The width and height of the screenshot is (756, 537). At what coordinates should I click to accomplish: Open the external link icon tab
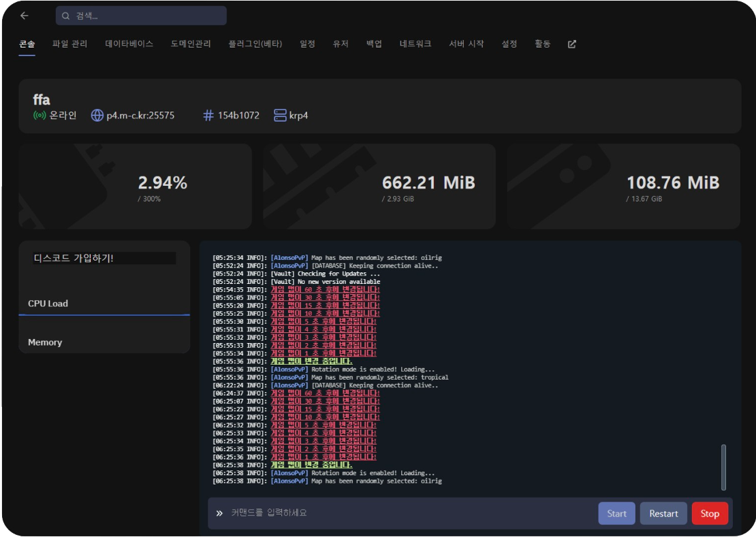[x=571, y=44]
